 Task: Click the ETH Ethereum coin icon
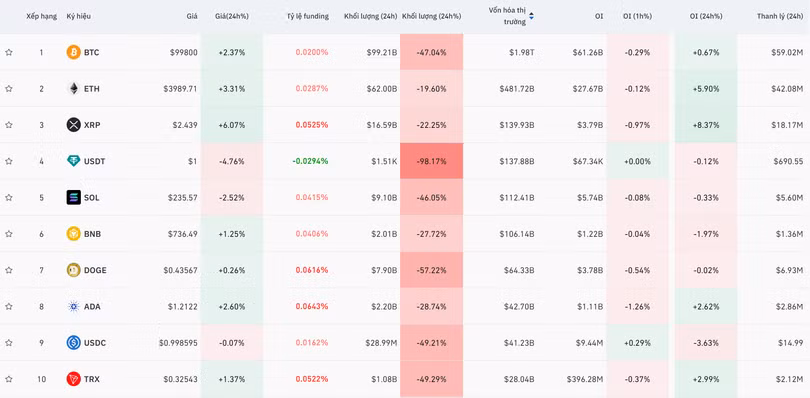point(74,88)
